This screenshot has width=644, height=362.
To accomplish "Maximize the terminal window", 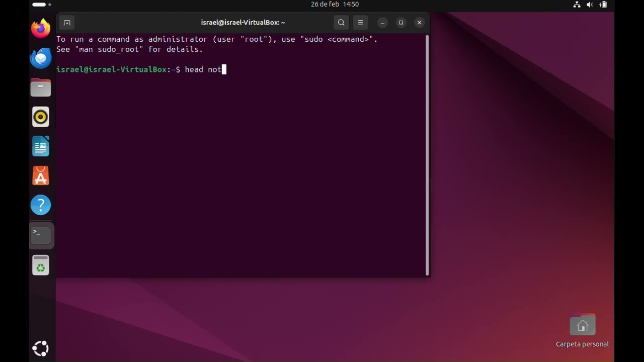I will coord(401,23).
